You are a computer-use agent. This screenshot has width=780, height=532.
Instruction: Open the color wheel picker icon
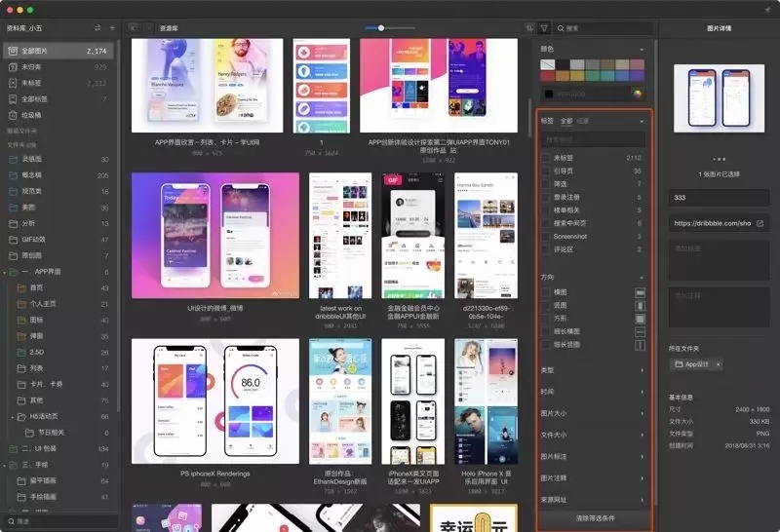[639, 94]
